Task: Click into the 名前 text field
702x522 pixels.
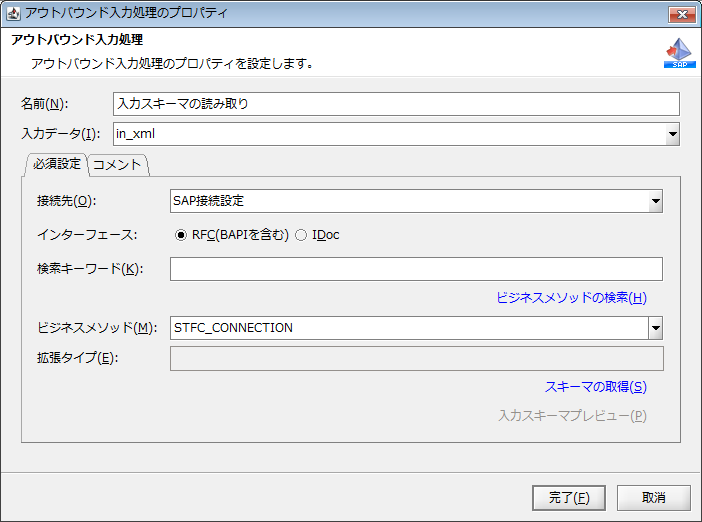Action: click(x=396, y=104)
